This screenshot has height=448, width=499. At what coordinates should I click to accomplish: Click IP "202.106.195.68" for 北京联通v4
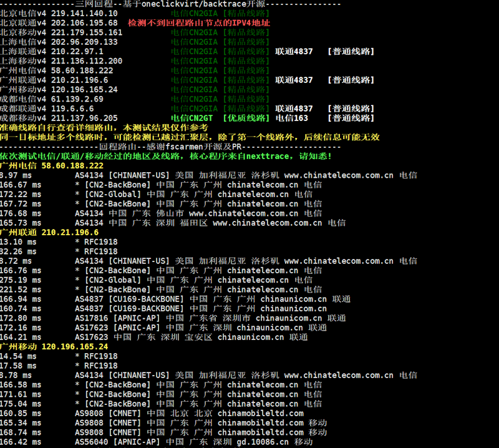pyautogui.click(x=84, y=23)
